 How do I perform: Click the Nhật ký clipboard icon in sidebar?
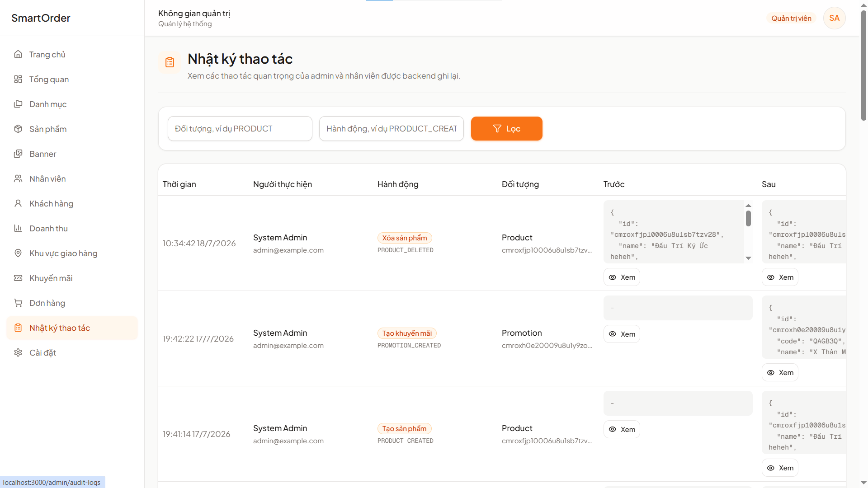pyautogui.click(x=18, y=328)
